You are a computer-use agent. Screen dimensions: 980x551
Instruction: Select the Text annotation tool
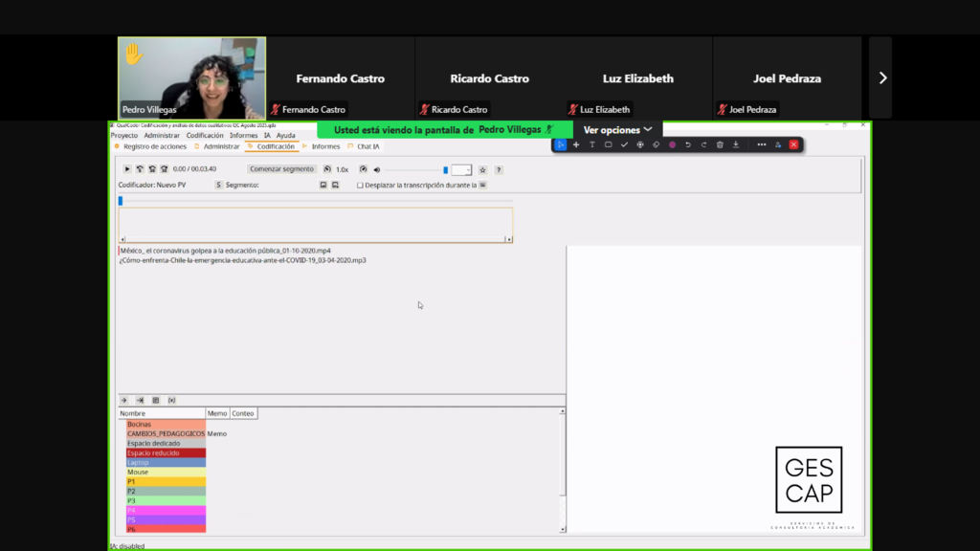point(591,144)
